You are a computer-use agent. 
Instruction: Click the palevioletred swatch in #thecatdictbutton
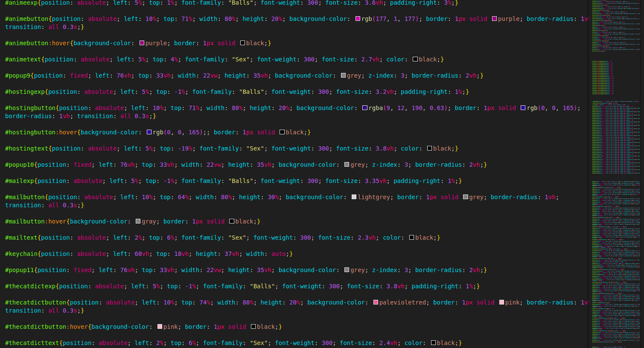click(376, 302)
